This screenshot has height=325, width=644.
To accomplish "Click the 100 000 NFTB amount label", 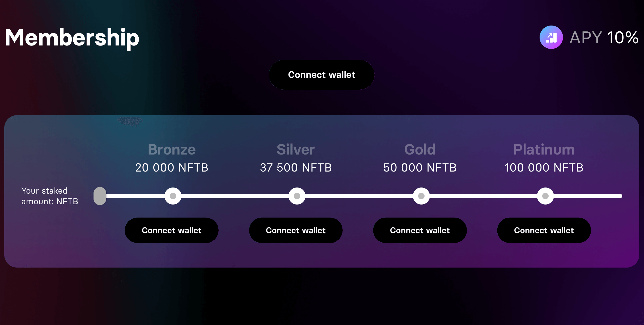I will point(544,168).
